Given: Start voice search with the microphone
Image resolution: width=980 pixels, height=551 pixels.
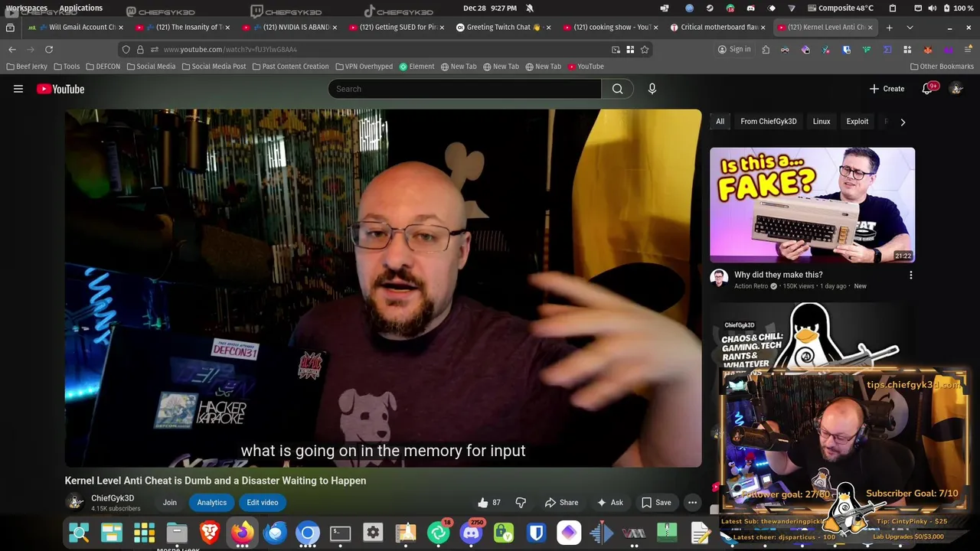Looking at the screenshot, I should 652,89.
